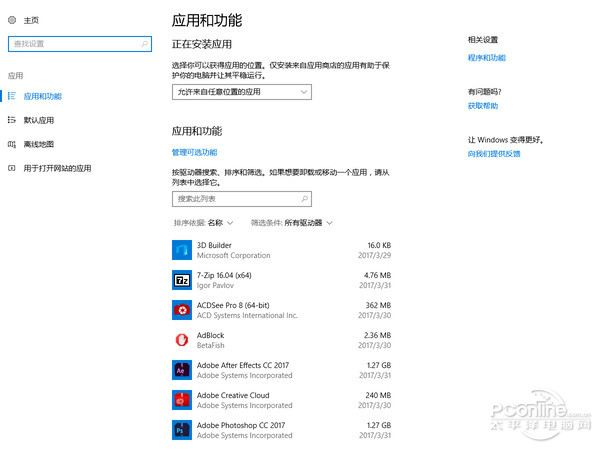Click the 2017/3/29 install date
Viewport: 600px width, 450px height.
(374, 255)
